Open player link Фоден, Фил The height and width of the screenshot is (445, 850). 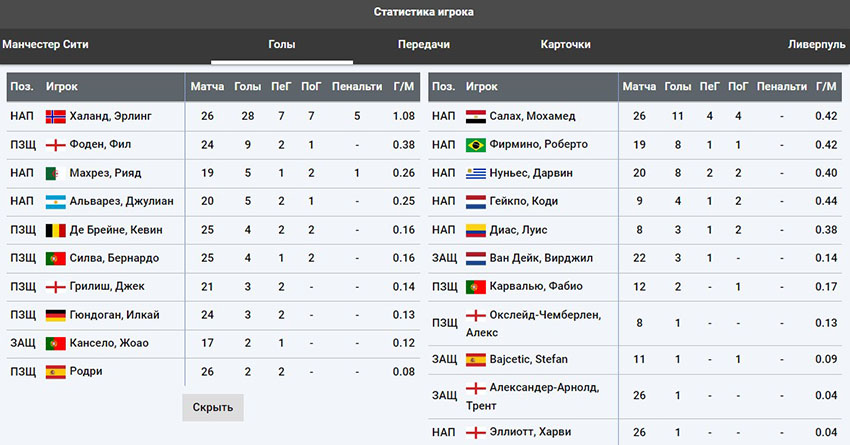100,144
